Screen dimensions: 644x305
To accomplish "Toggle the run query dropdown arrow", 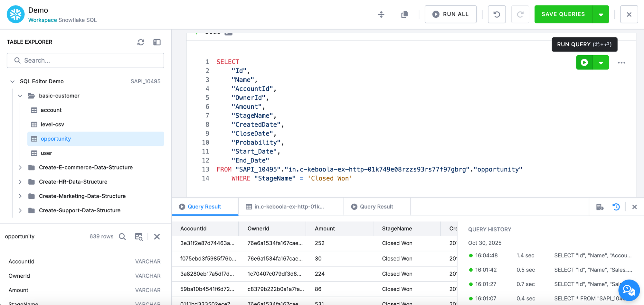I will [601, 62].
